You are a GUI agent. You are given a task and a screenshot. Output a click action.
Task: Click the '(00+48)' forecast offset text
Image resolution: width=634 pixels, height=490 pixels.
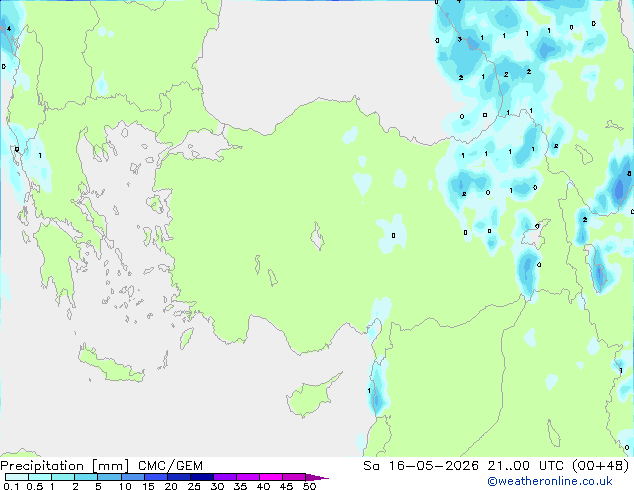tap(600, 466)
